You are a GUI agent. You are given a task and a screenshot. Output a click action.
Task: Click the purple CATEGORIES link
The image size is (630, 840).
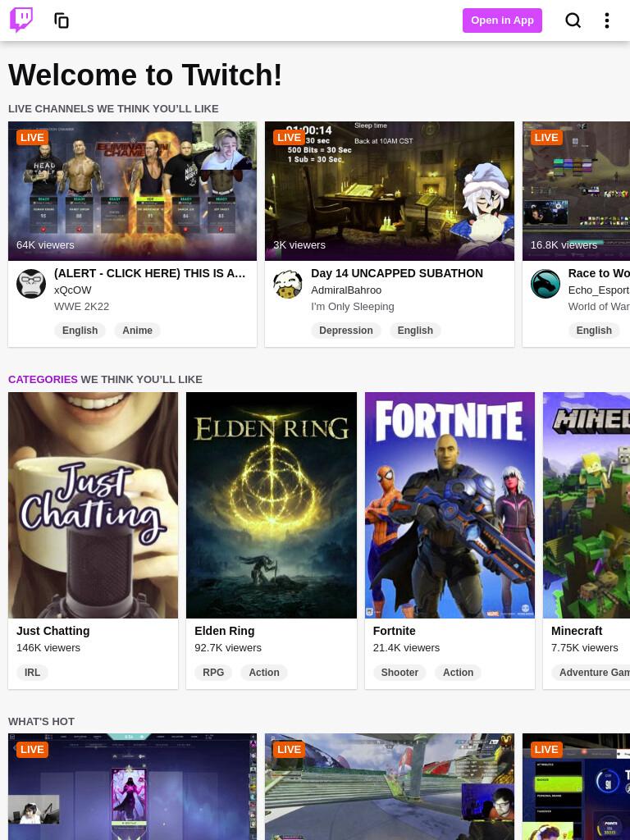click(43, 379)
